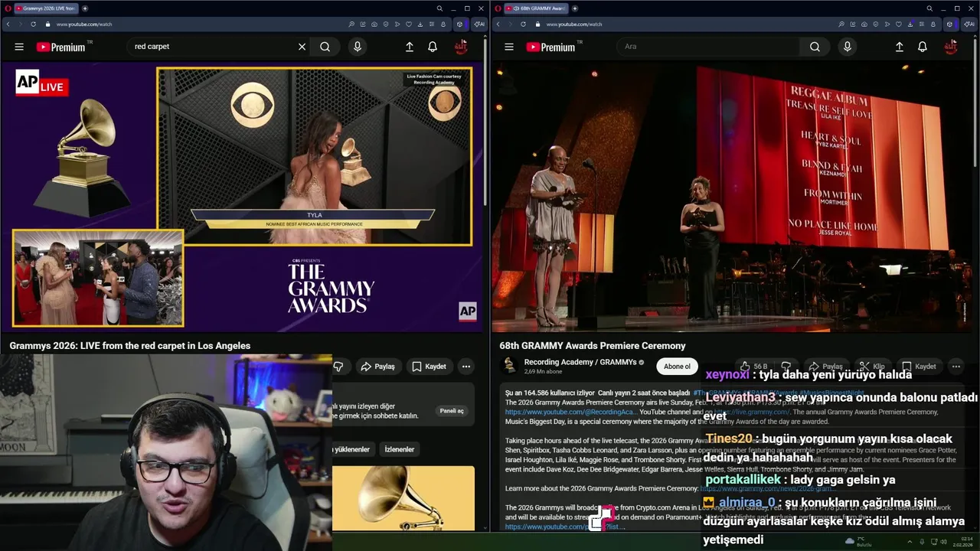Open new tab in left Opera window
Viewport: 980px width, 551px height.
pos(85,8)
